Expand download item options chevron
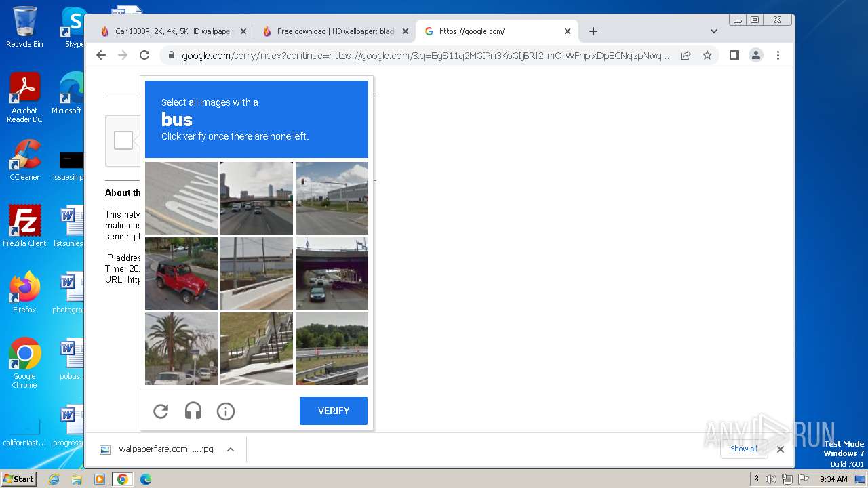The width and height of the screenshot is (868, 488). pos(231,449)
